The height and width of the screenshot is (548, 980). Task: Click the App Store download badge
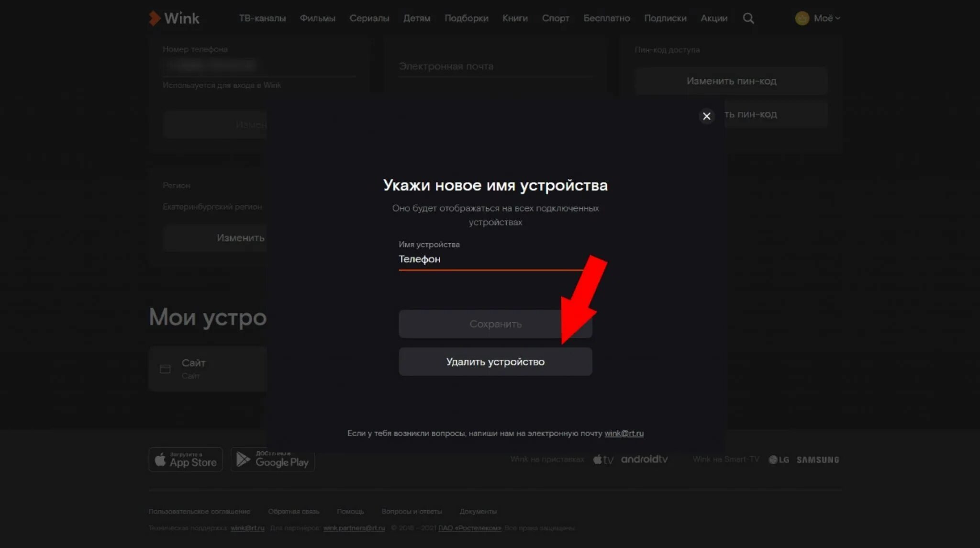coord(186,459)
